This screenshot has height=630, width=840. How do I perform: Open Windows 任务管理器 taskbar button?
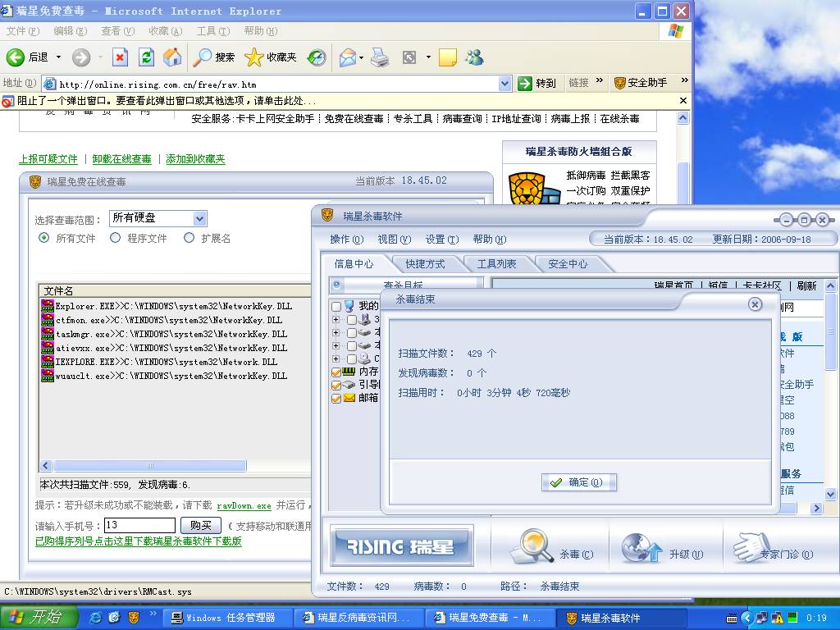tap(227, 618)
